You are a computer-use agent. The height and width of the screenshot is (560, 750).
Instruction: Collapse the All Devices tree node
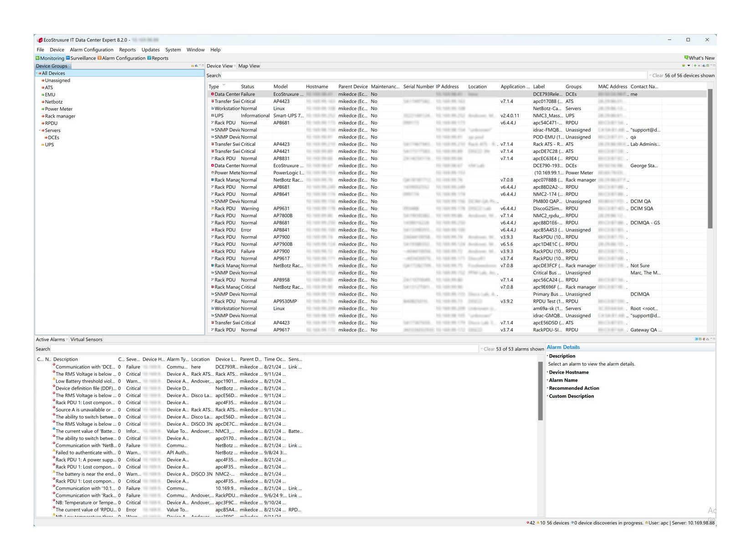pos(36,73)
